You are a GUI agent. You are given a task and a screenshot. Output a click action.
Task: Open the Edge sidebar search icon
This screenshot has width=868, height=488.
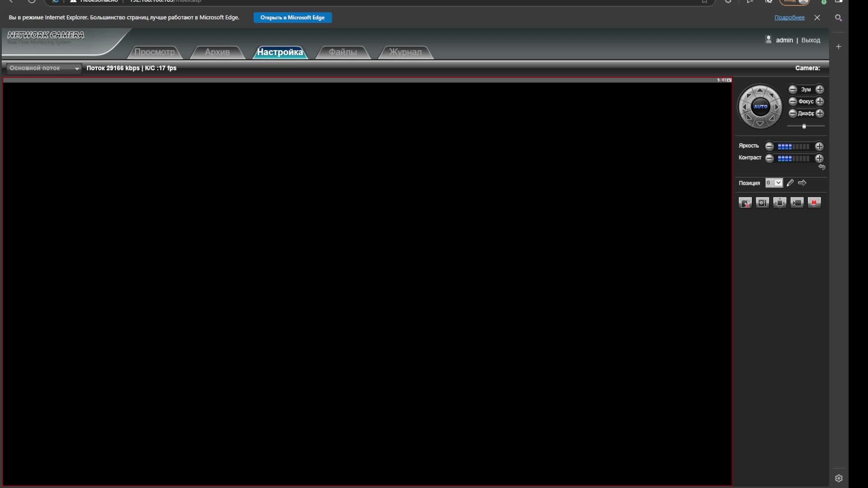[838, 18]
